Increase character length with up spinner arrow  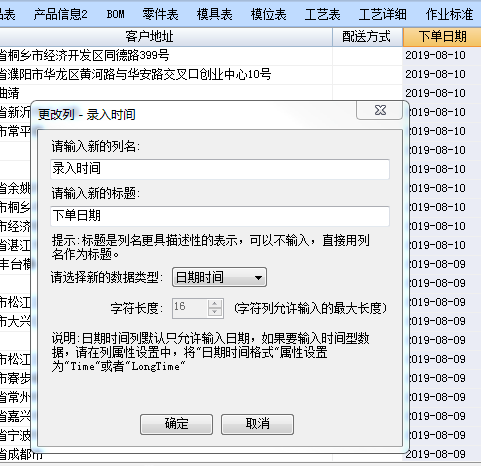point(215,304)
